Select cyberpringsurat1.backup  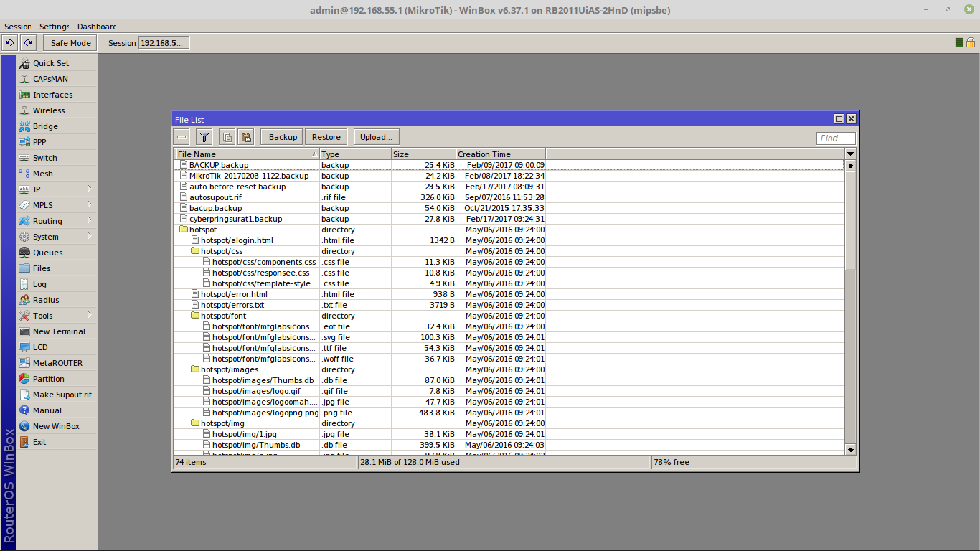(509, 219)
